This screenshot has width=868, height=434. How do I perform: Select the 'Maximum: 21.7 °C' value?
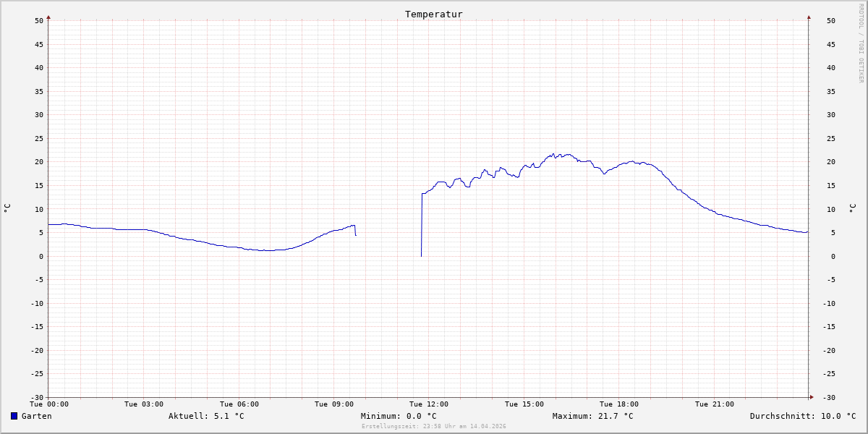592,416
